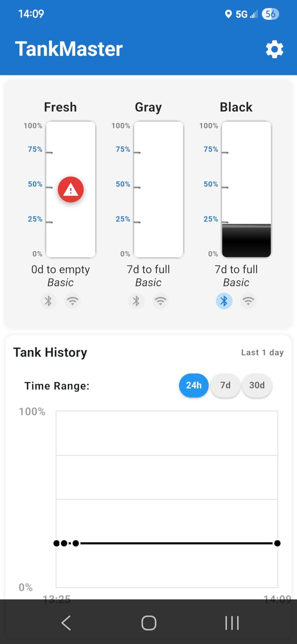The height and width of the screenshot is (644, 297).
Task: Tap the Wi-Fi icon under Gray tank
Action: 160,301
